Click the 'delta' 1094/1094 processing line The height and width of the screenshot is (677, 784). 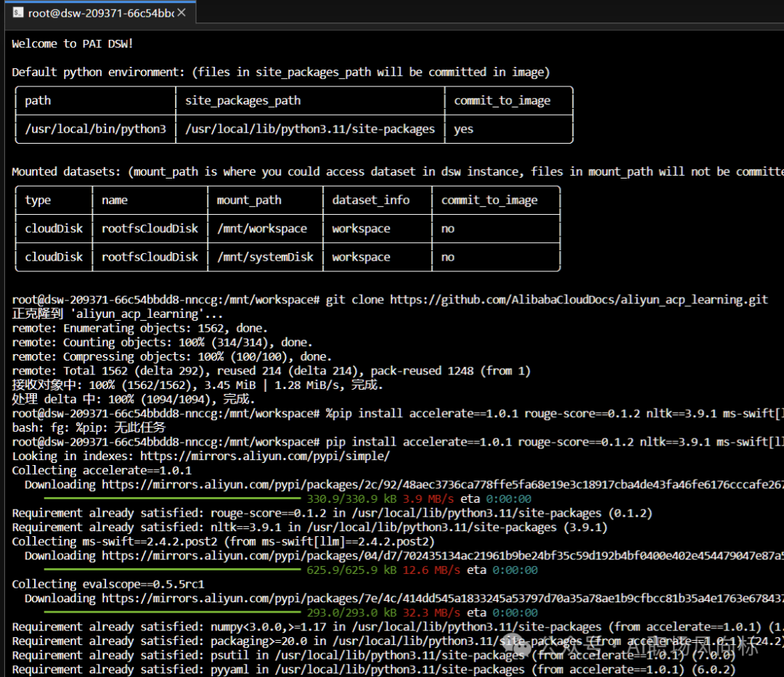coord(133,399)
